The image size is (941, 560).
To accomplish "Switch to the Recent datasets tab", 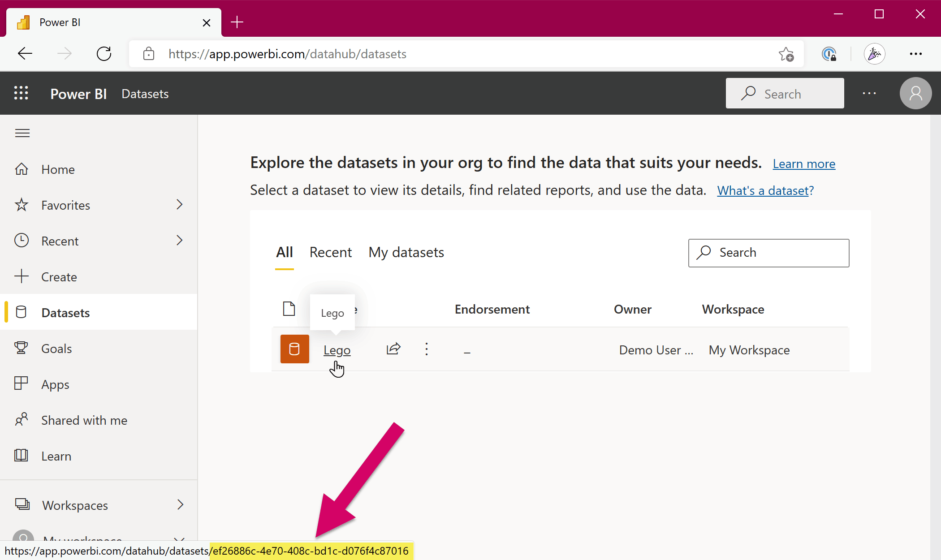I will (x=331, y=252).
